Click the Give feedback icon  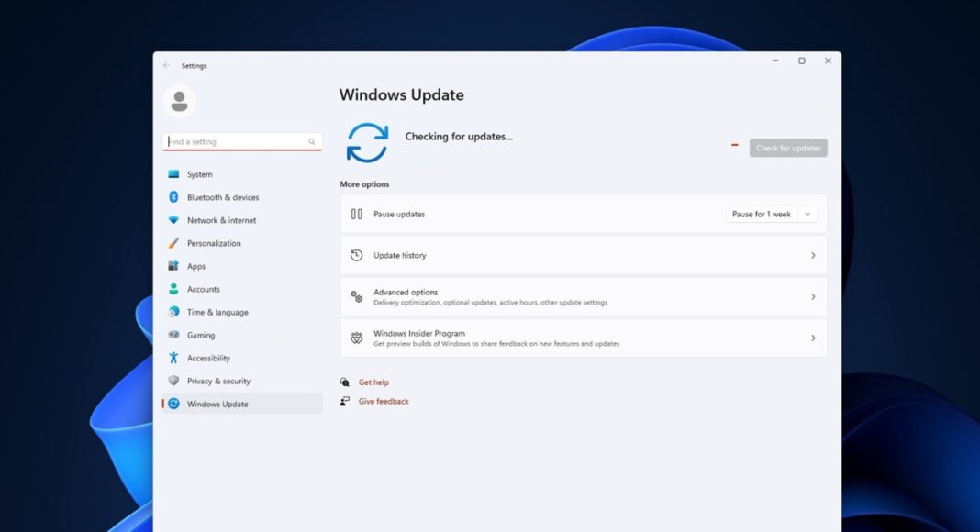344,401
